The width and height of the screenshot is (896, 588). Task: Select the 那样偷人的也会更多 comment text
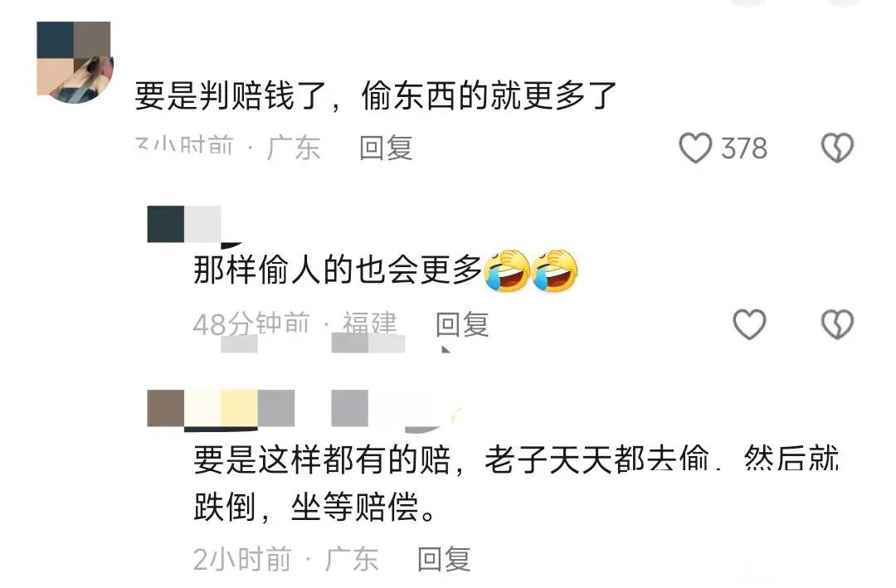coord(337,270)
